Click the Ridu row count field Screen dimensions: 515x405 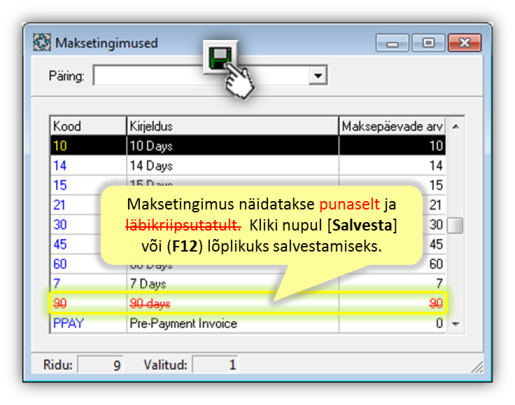pos(101,365)
